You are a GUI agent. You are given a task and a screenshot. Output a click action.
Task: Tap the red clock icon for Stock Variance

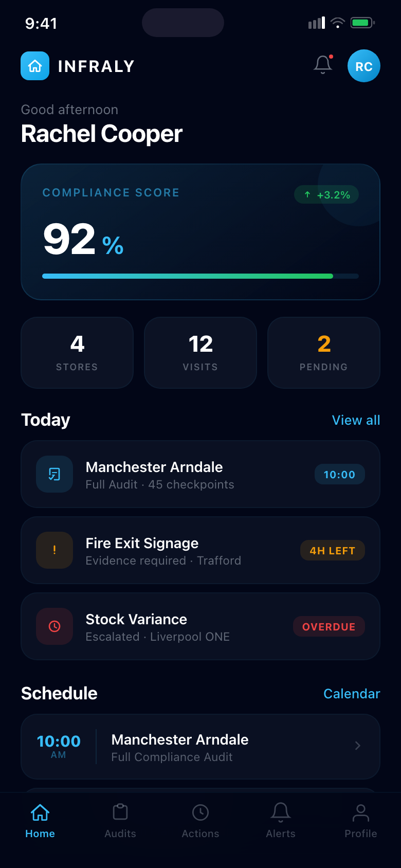pyautogui.click(x=54, y=626)
